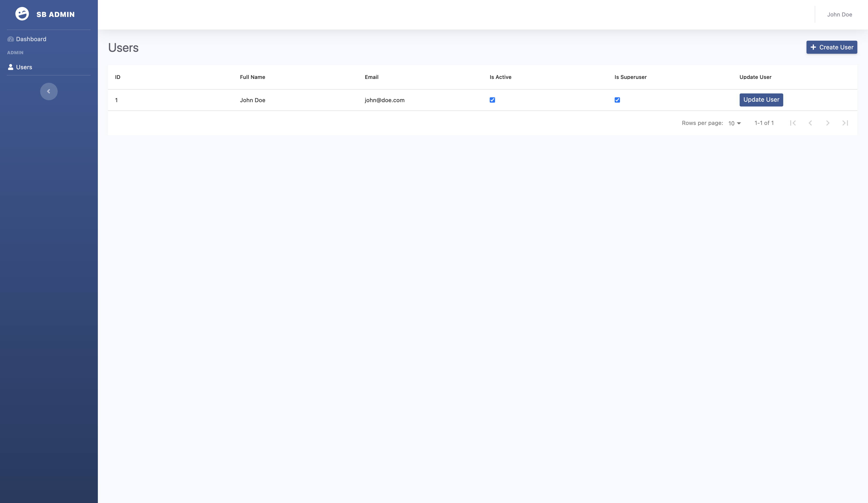Click the Email column header
The height and width of the screenshot is (503, 868).
pyautogui.click(x=372, y=77)
